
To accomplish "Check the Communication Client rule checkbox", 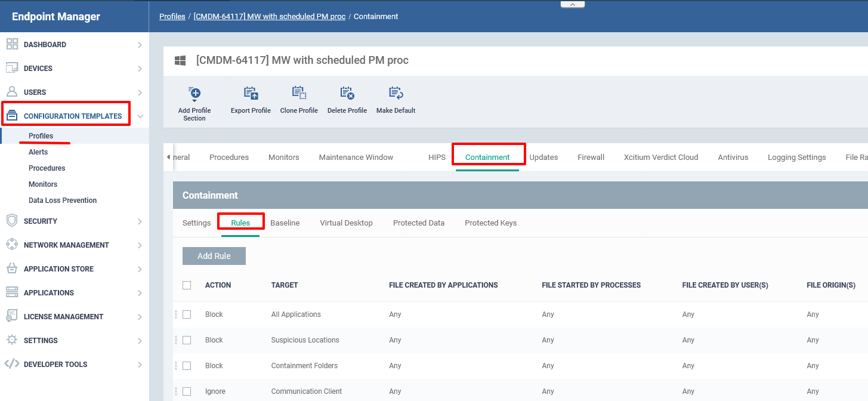I will click(x=187, y=391).
